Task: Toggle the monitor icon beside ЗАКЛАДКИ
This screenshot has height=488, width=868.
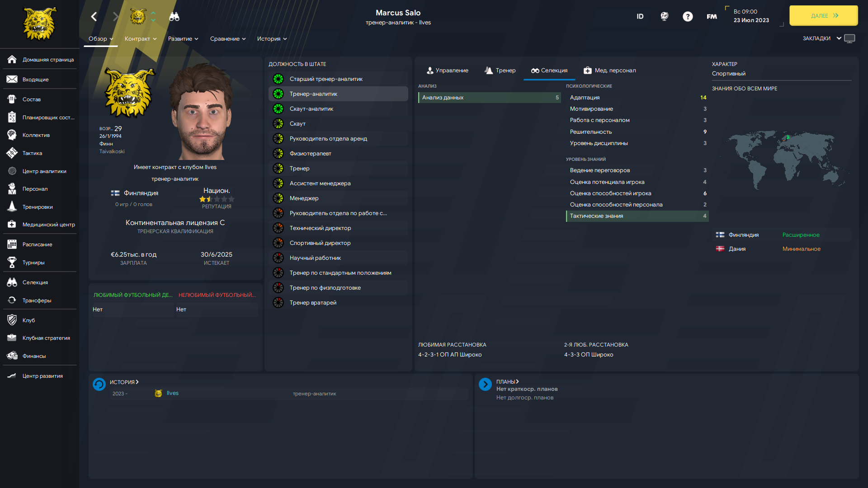Action: point(850,38)
